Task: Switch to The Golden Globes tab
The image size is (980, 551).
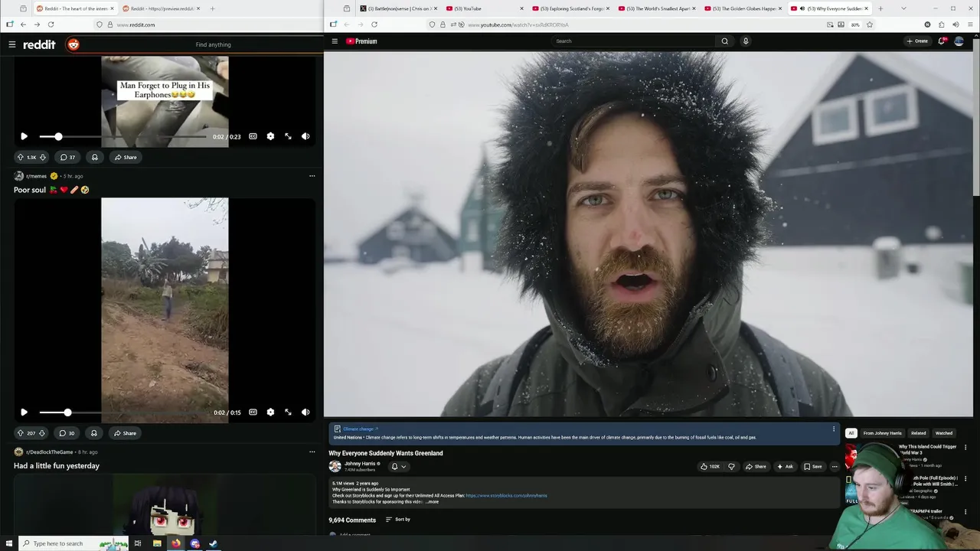Action: pyautogui.click(x=743, y=8)
